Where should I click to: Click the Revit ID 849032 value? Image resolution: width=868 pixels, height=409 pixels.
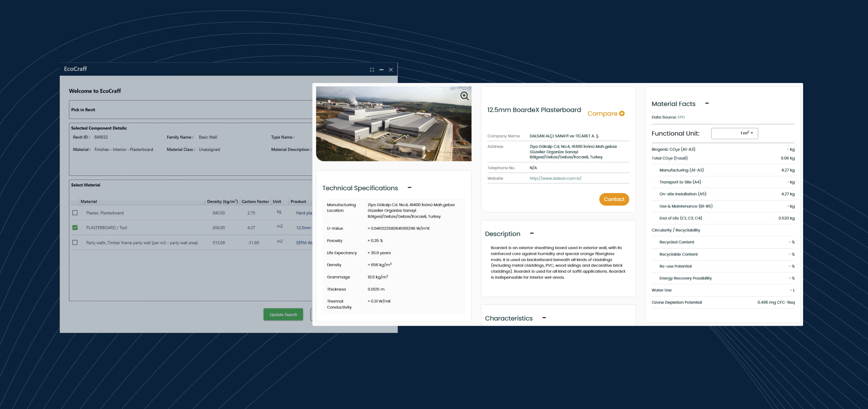pos(101,137)
